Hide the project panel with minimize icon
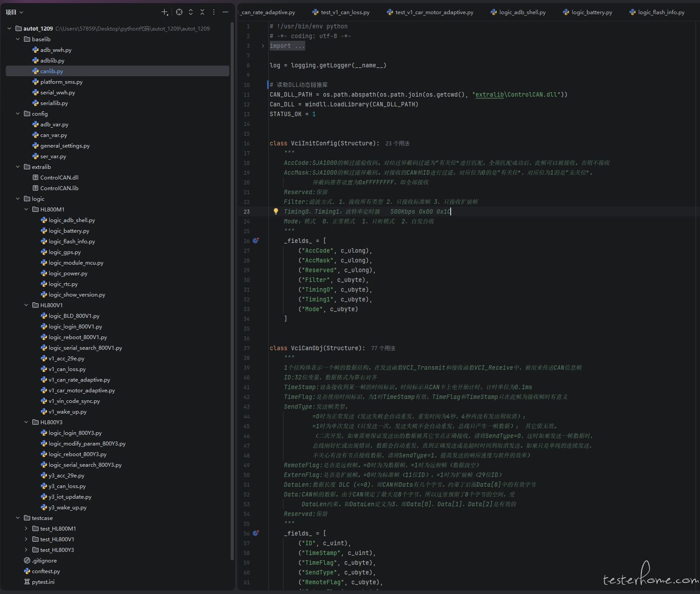 pos(225,12)
